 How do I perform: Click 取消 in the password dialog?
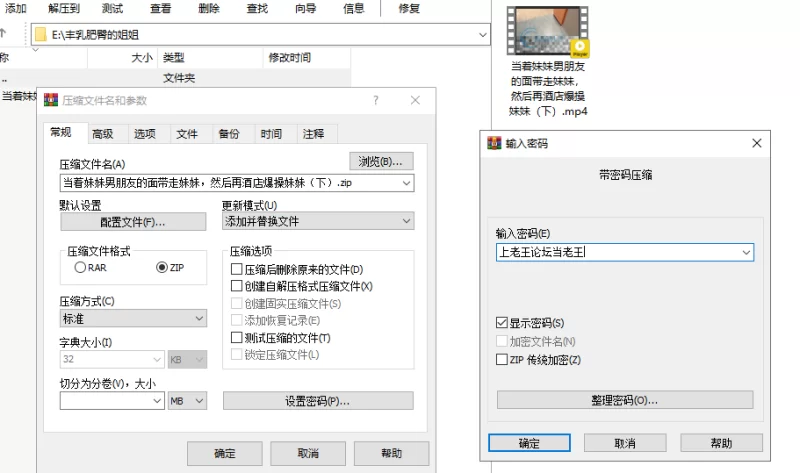625,443
